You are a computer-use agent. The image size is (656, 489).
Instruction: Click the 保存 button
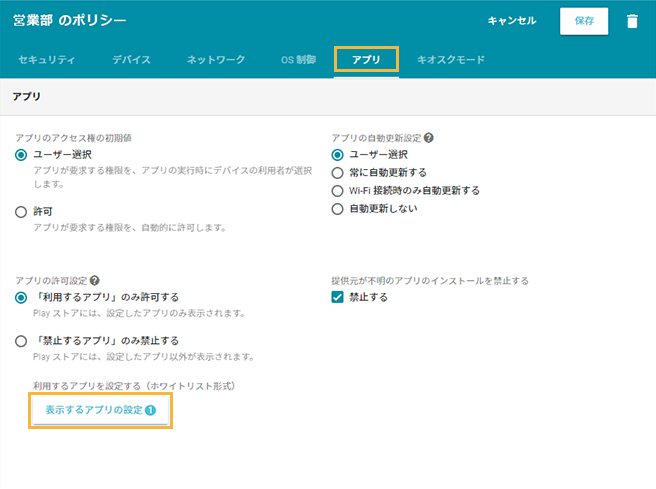point(584,21)
